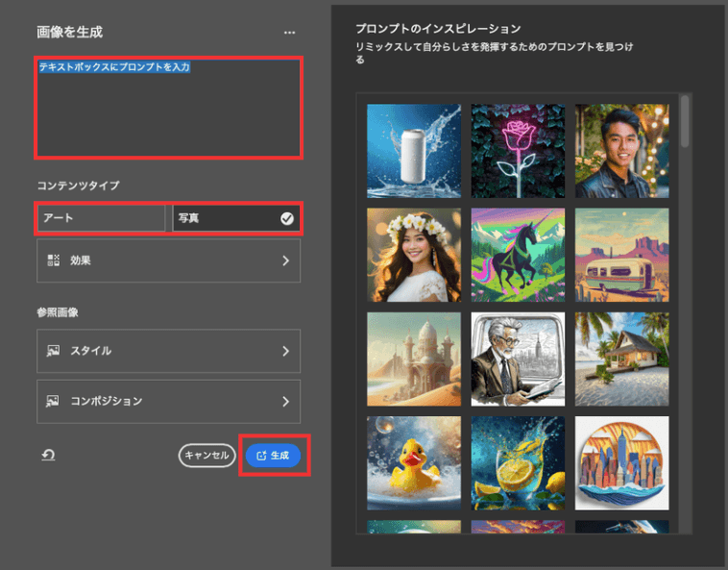728x570 pixels.
Task: Expand the 効果 chevron arrow
Action: 285,260
